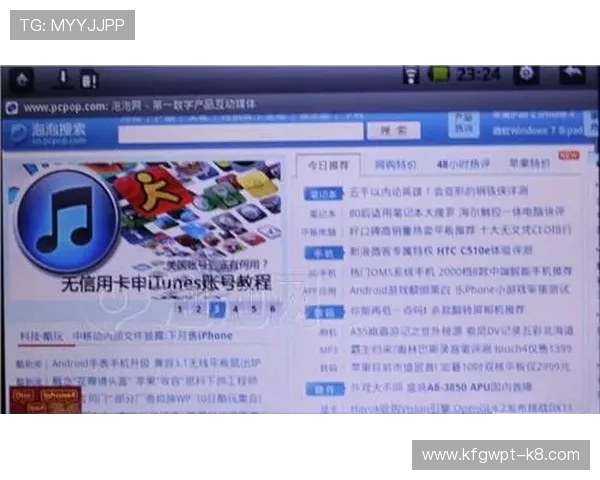Viewport: 600px width, 480px height.
Task: Open the tab marked with red NEW badge
Action: point(529,164)
